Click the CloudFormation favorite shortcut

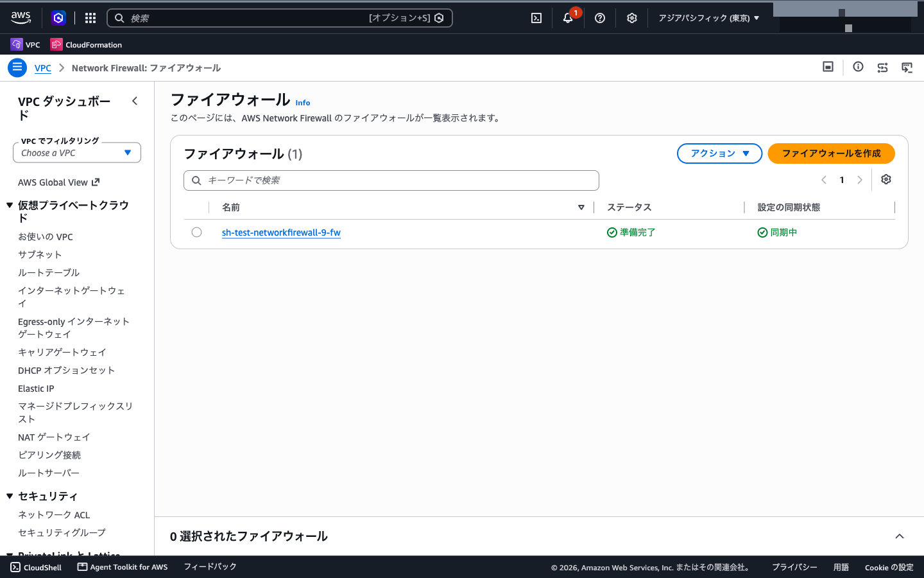[x=86, y=44]
